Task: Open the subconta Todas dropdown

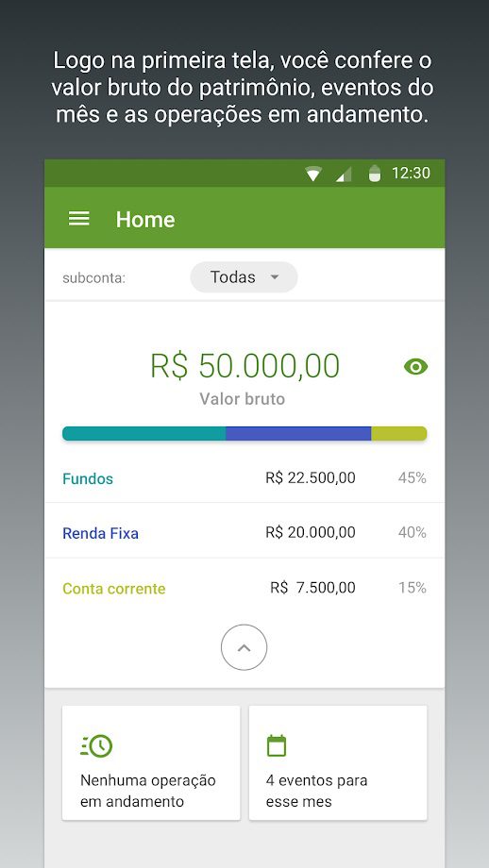Action: coord(244,276)
